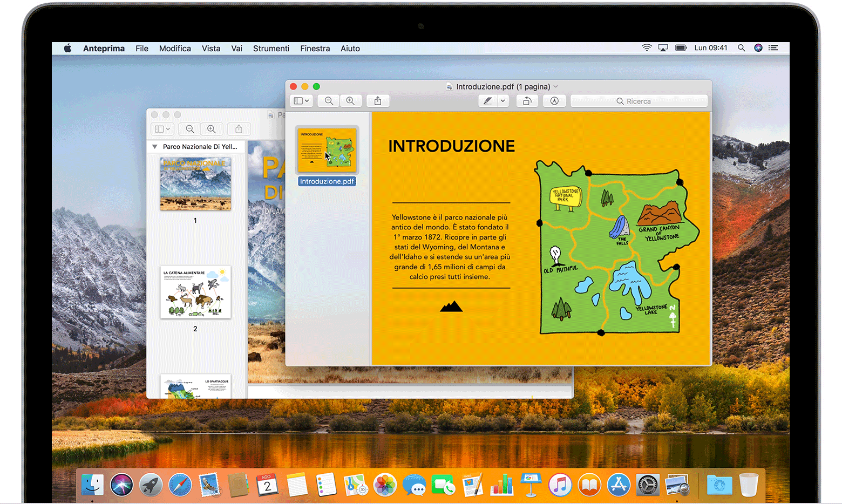Show the Markup toolbar icon
This screenshot has height=504, width=842.
(x=554, y=101)
